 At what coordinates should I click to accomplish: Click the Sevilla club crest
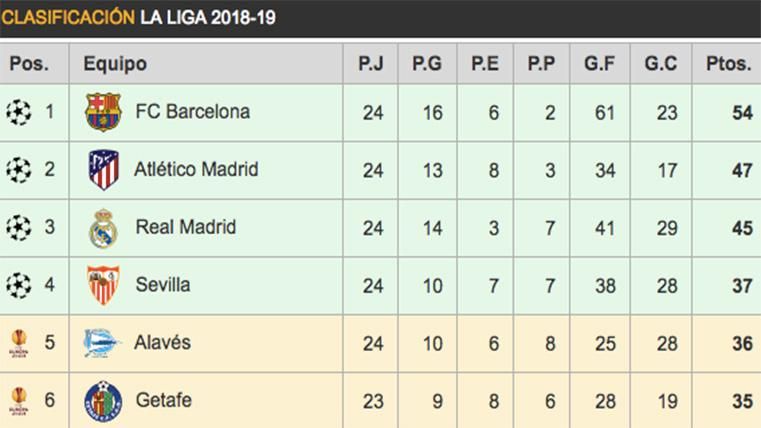(102, 286)
